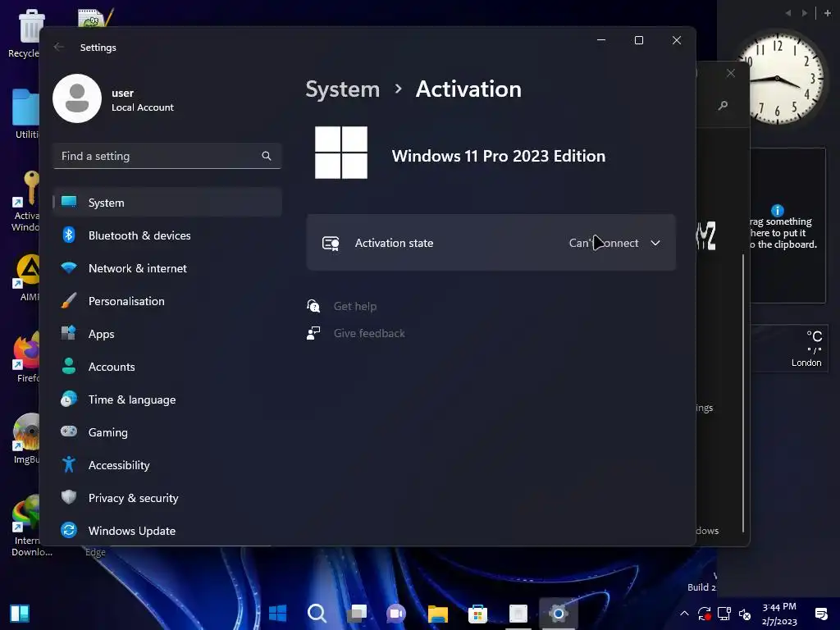
Task: Launch AIMP from the desktop
Action: [x=28, y=277]
